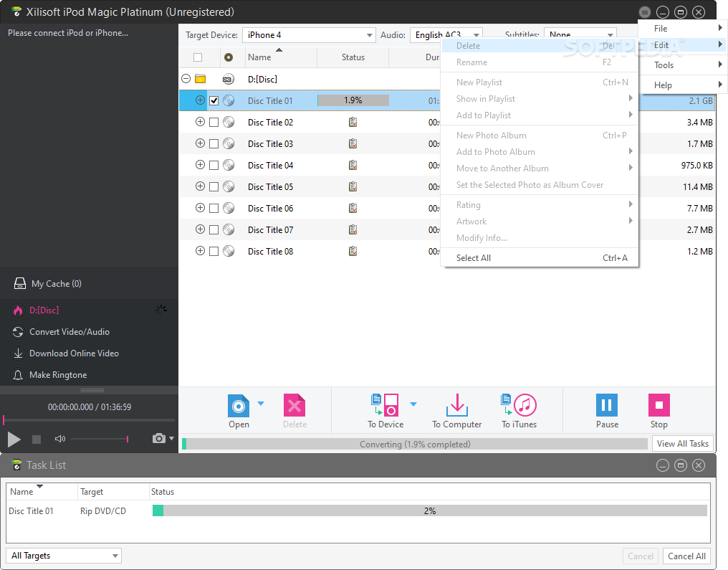The width and height of the screenshot is (728, 570).
Task: Click the Converting progress bar
Action: pyautogui.click(x=415, y=444)
